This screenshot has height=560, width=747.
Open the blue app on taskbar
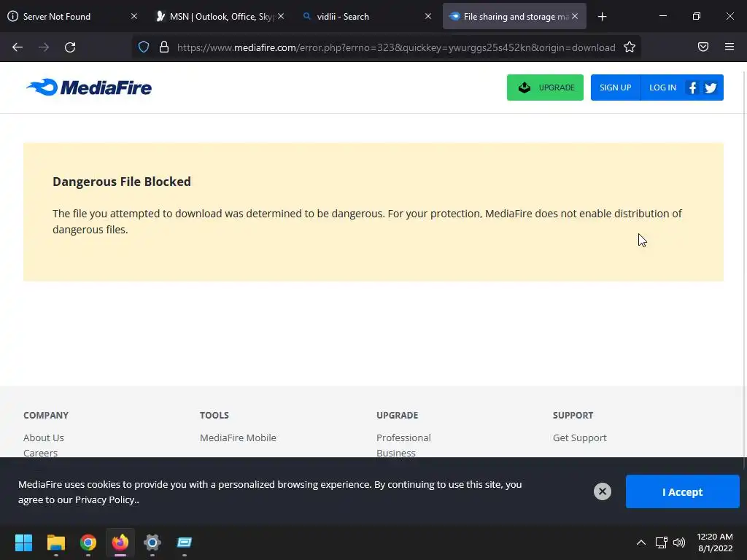click(x=185, y=542)
